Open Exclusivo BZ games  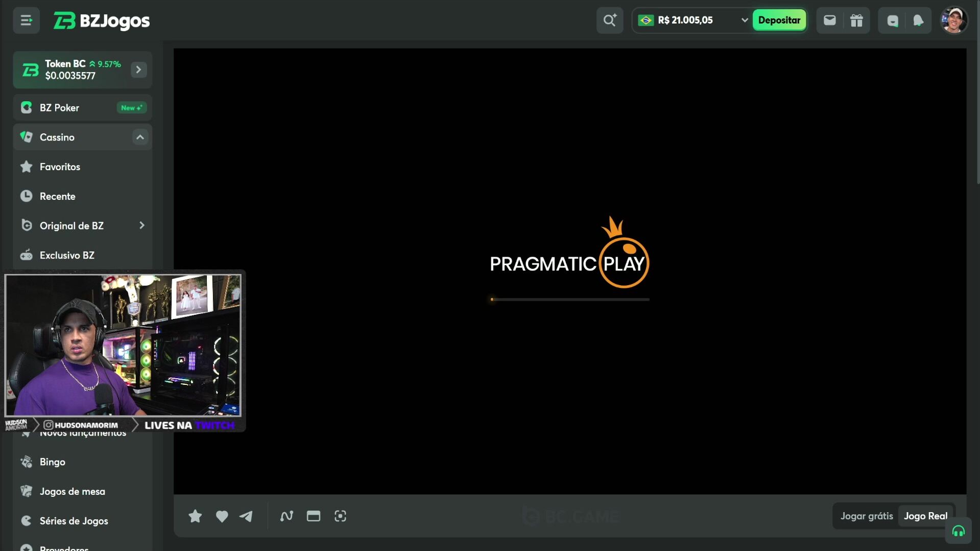(x=83, y=255)
